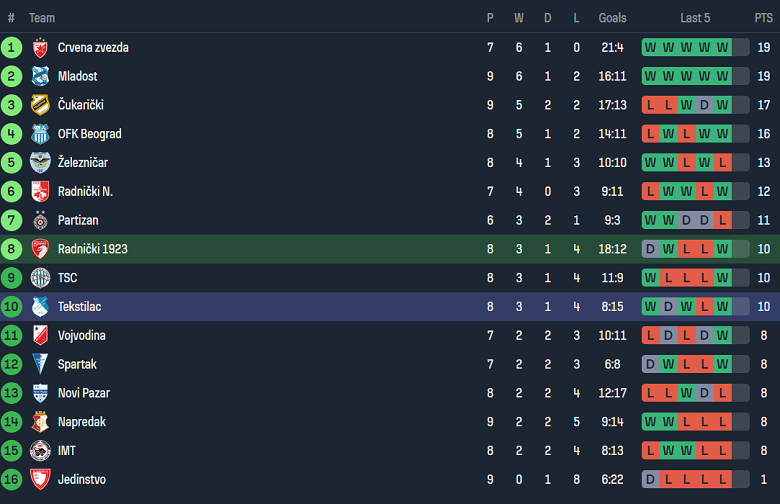Click the Partizan club logo
The height and width of the screenshot is (504, 780).
40,220
